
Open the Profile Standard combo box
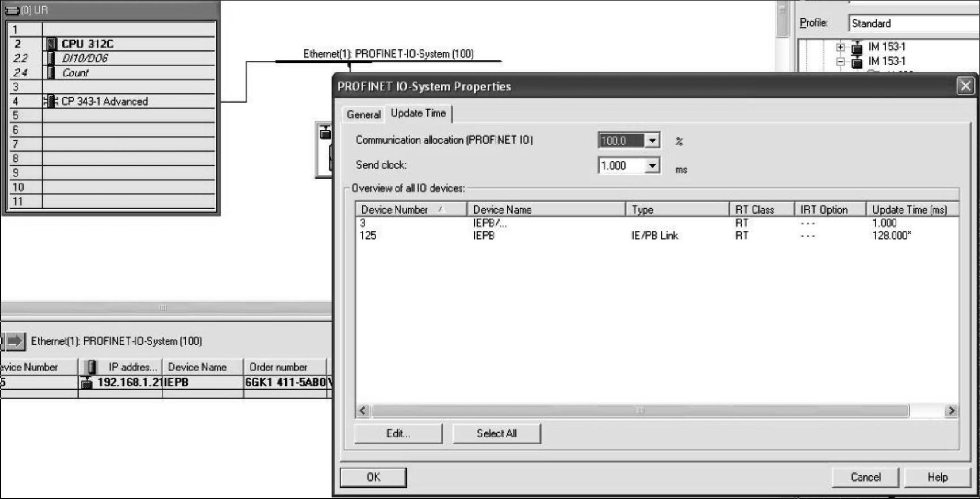point(914,23)
